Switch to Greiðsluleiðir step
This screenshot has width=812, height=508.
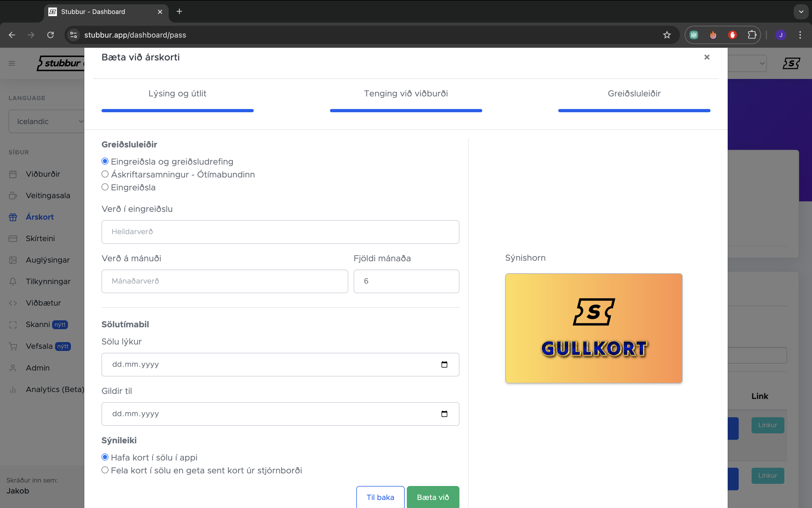pos(634,93)
